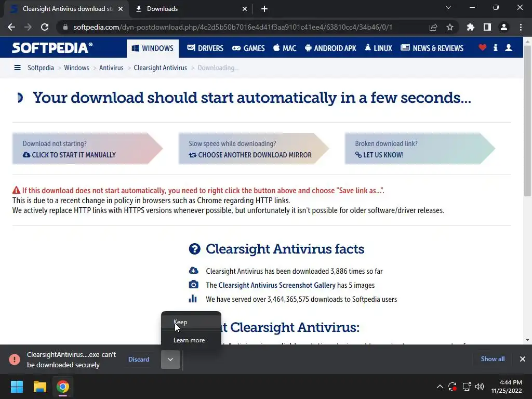
Task: Open Chrome profile avatar menu
Action: 504,27
